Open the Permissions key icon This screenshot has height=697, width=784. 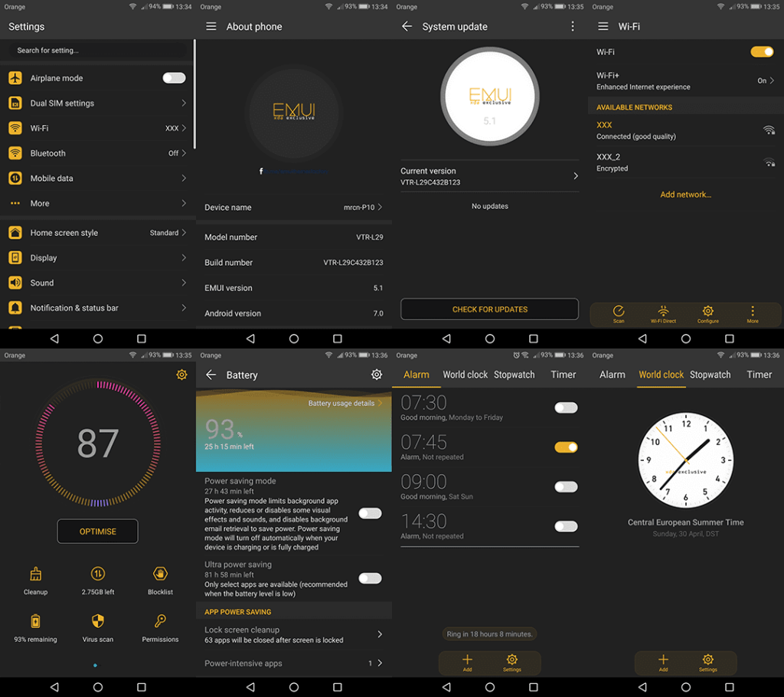pyautogui.click(x=160, y=621)
